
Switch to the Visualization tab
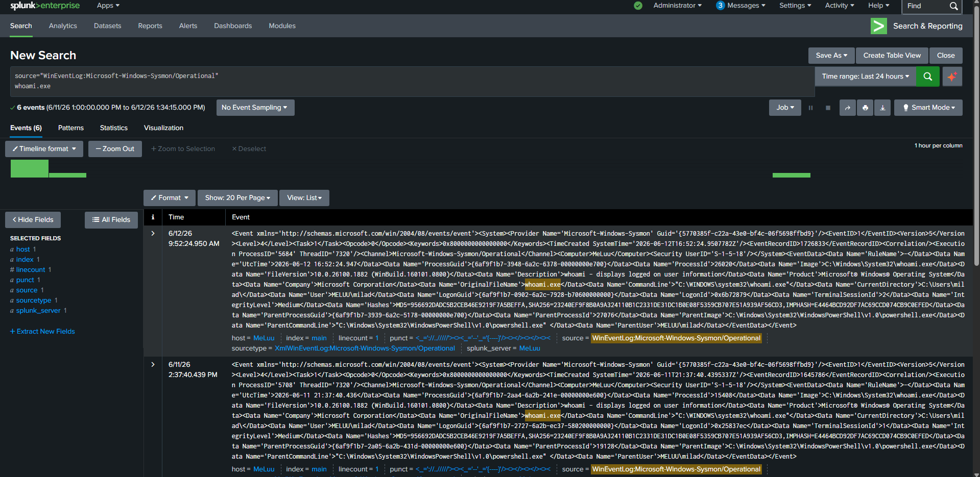(163, 128)
